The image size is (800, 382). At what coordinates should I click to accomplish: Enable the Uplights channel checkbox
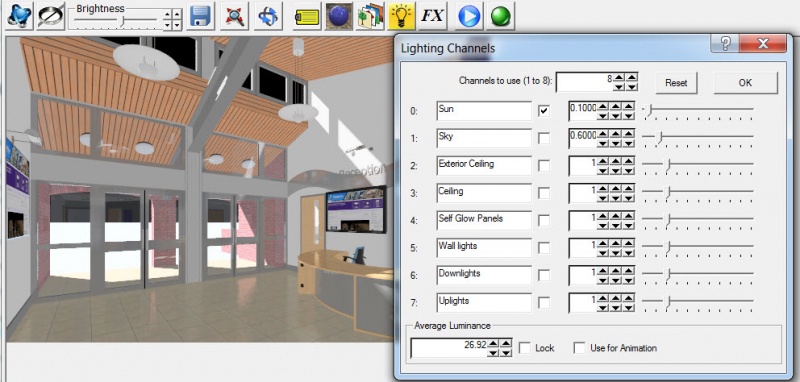click(544, 303)
